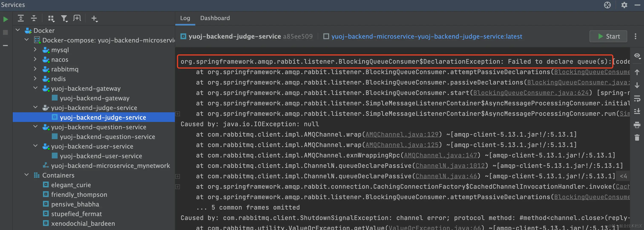This screenshot has width=644, height=230.
Task: Select the yuoj-backend-gateway container child item
Action: [95, 98]
